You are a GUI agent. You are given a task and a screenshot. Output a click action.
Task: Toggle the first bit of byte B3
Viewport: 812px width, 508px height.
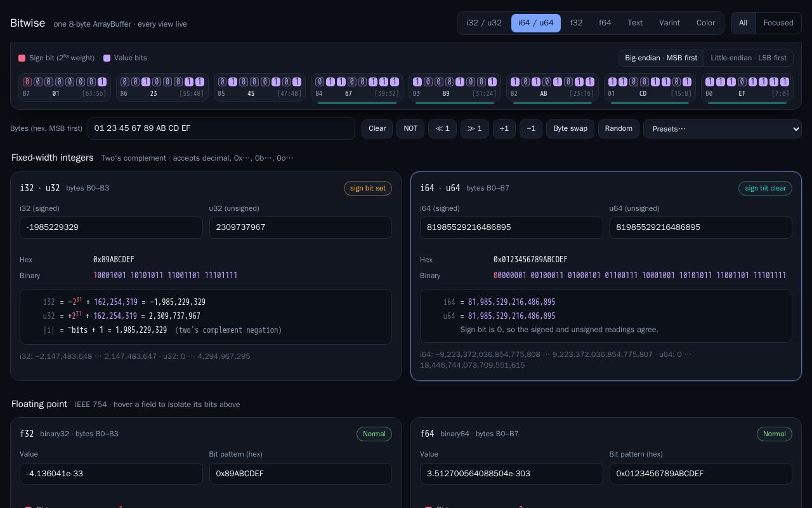coord(417,82)
